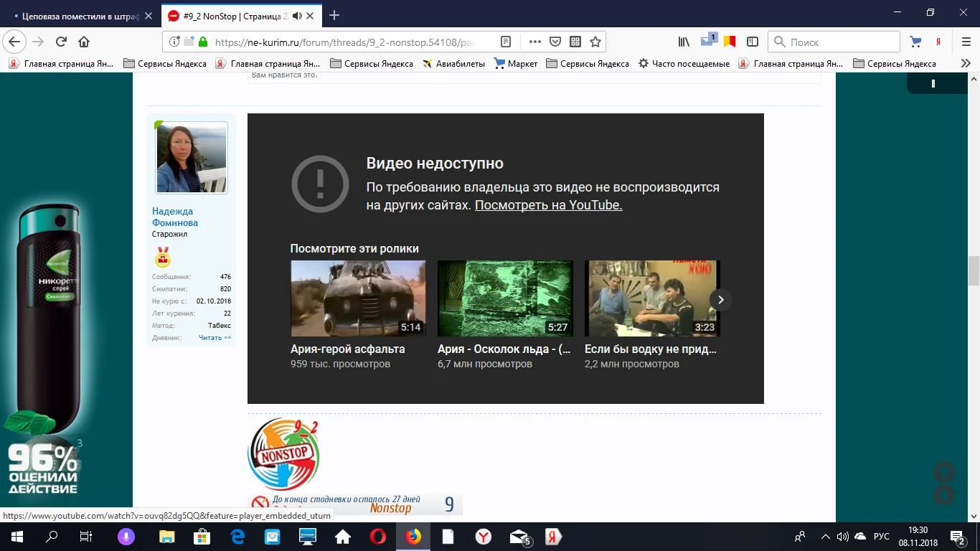The image size is (980, 551).
Task: Open the Читать diary link
Action: click(215, 337)
